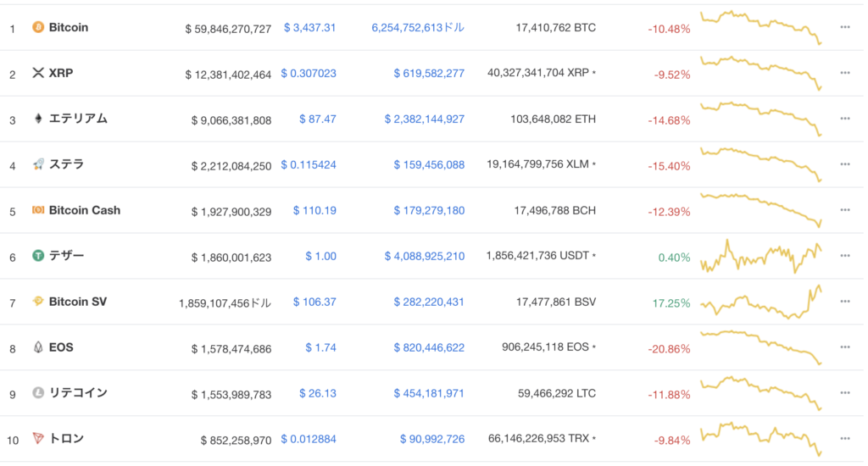Click market cap $ 852,258,970

236,441
